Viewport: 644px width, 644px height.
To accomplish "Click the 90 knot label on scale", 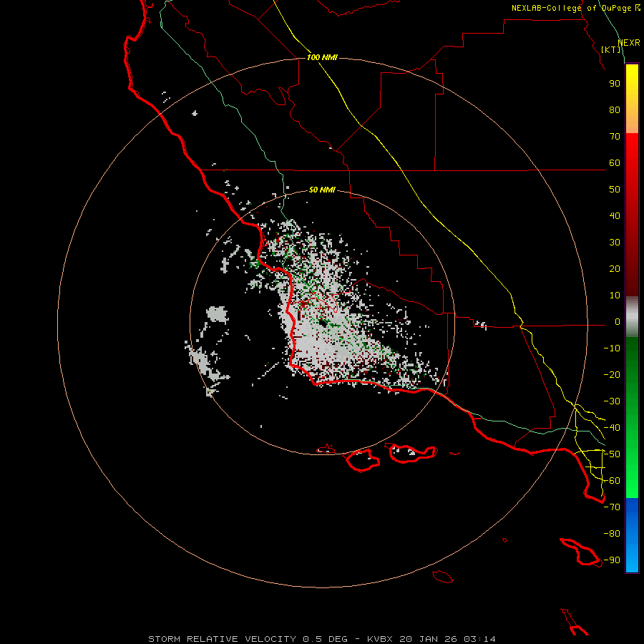I will pyautogui.click(x=615, y=84).
